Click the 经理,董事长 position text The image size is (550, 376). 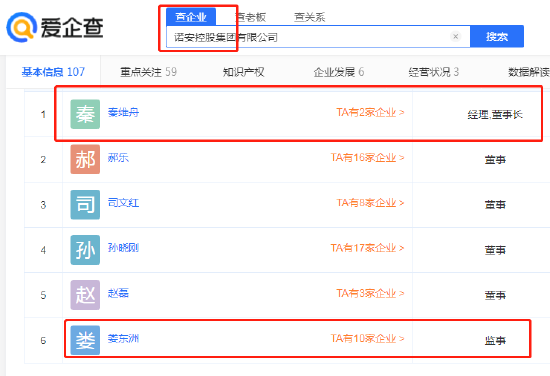click(495, 115)
